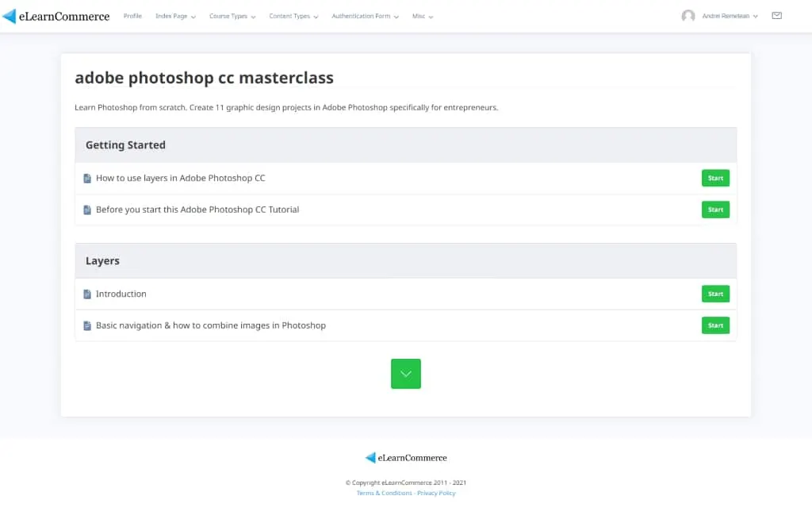Screen dimensions: 812x519
Task: Start Basic navigation & combine images lesson
Action: 715,325
